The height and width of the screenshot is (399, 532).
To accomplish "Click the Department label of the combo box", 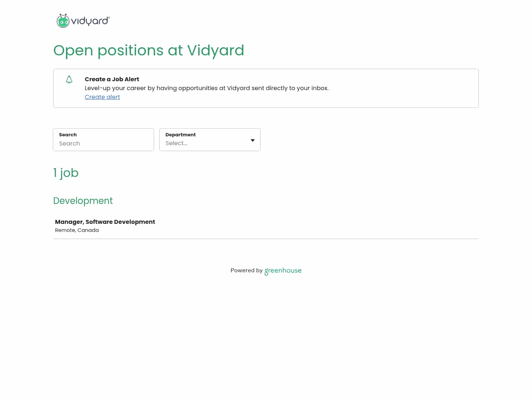I will (x=181, y=135).
